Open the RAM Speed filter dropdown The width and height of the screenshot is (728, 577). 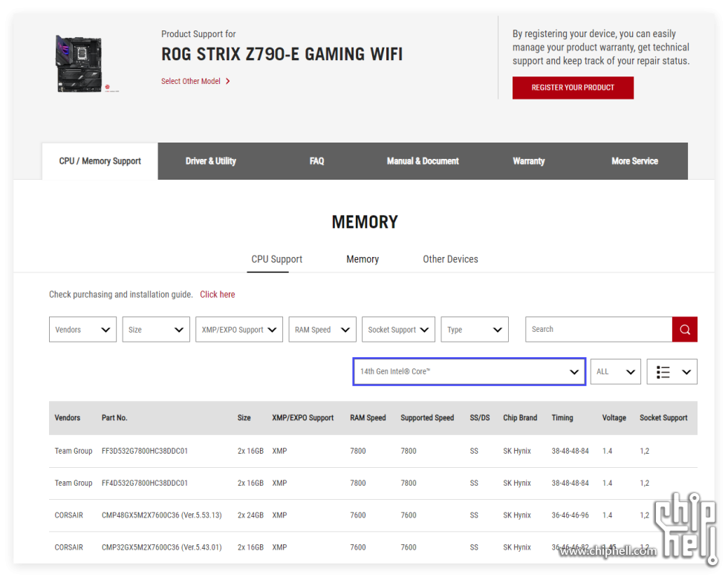(322, 330)
